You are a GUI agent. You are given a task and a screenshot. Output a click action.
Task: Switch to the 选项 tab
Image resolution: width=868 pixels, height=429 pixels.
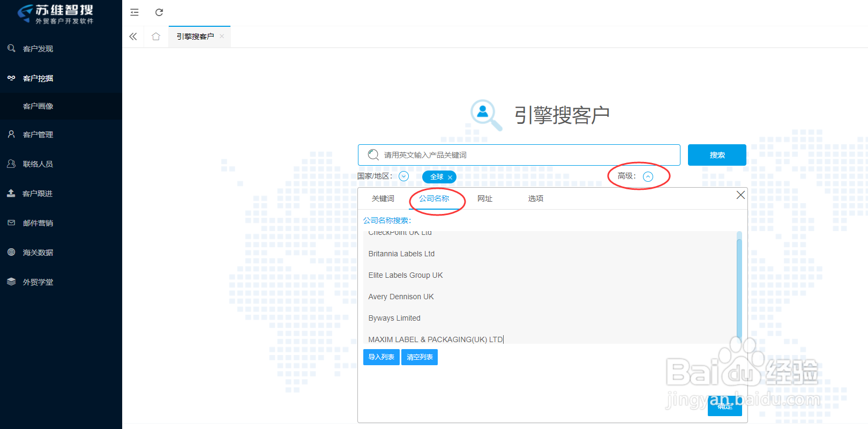[x=536, y=198]
